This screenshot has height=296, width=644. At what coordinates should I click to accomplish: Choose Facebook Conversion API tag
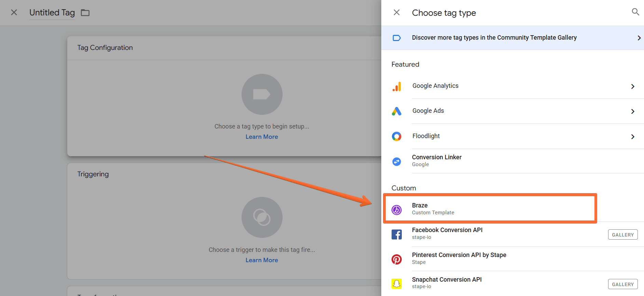512,234
